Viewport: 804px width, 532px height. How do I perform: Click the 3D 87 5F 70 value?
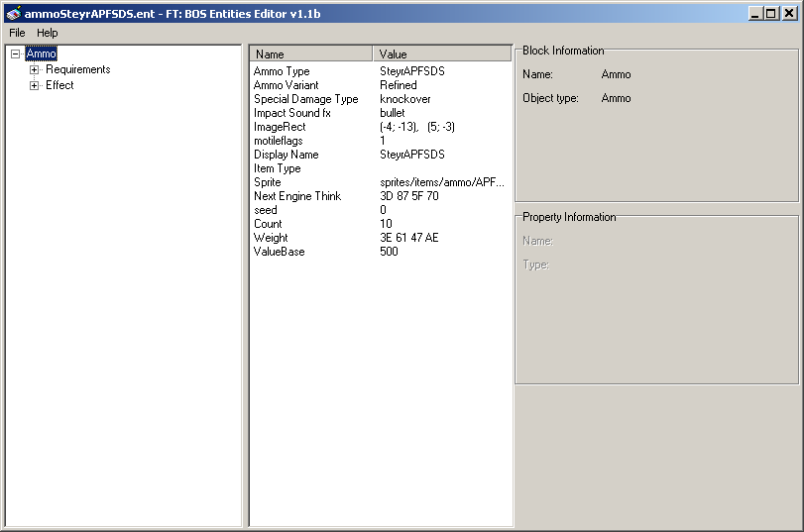(409, 196)
